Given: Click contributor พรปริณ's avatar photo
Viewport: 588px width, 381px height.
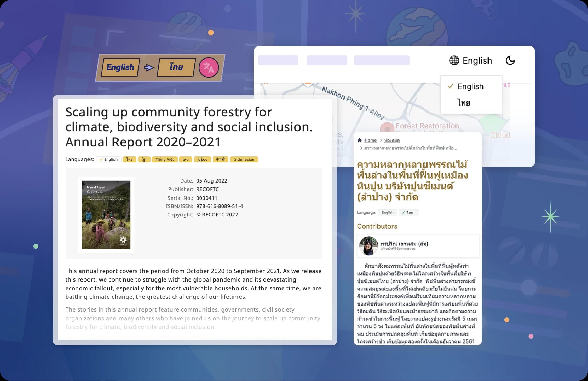Looking at the screenshot, I should click(x=368, y=246).
